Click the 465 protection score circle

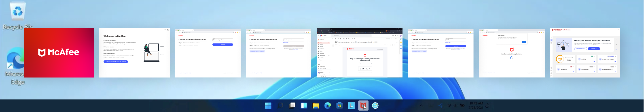tap(560, 59)
